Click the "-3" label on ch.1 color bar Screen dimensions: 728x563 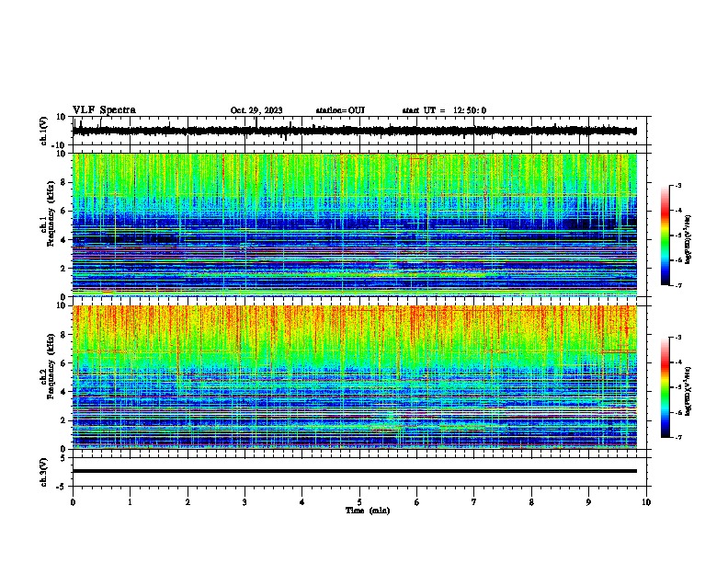point(677,185)
